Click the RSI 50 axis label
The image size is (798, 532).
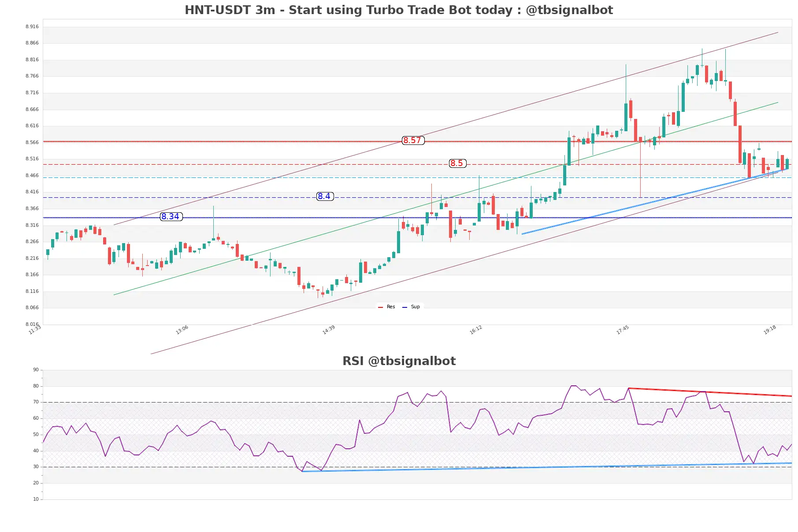(36, 435)
